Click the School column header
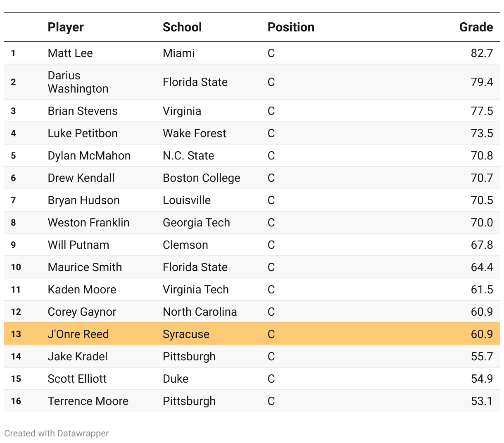 click(x=182, y=27)
